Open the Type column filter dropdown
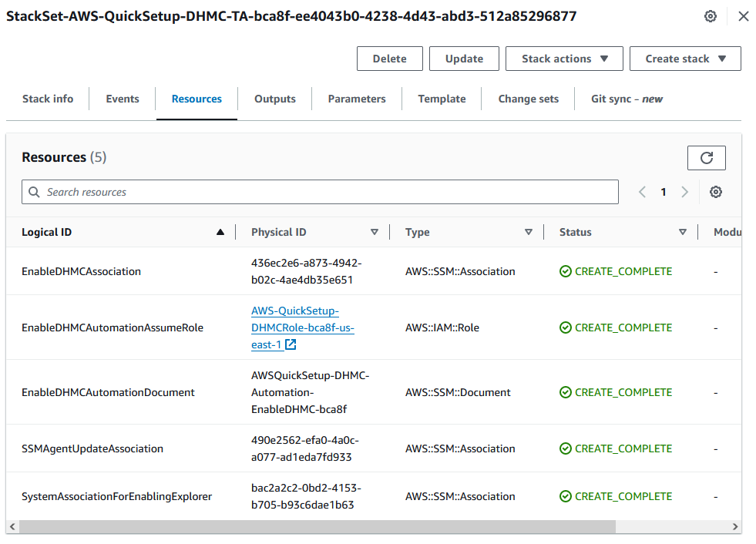The width and height of the screenshot is (756, 544). tap(529, 232)
